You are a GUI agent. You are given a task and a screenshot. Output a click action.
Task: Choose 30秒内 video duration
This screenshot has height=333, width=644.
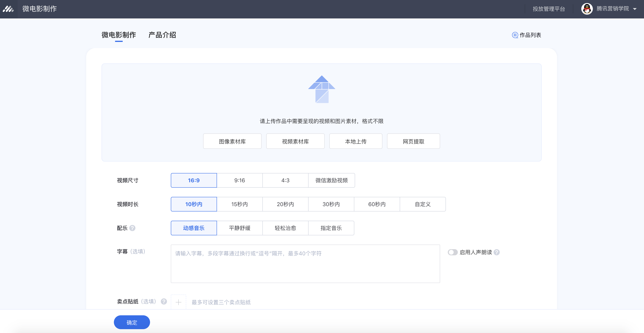[331, 204]
